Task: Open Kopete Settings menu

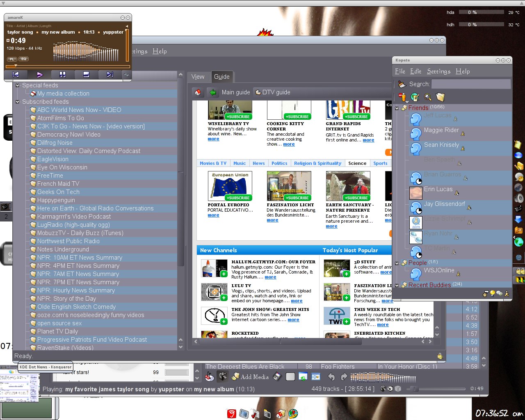Action: (438, 71)
